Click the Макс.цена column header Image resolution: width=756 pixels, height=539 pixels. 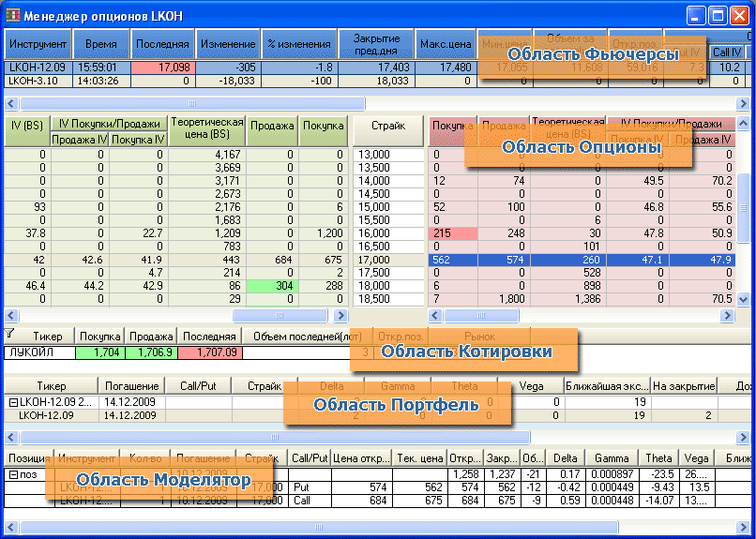coord(446,44)
